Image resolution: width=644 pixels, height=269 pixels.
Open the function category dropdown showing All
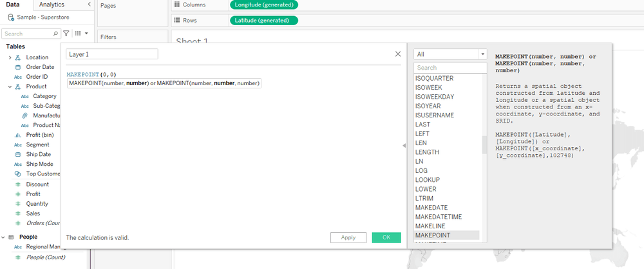(x=450, y=54)
